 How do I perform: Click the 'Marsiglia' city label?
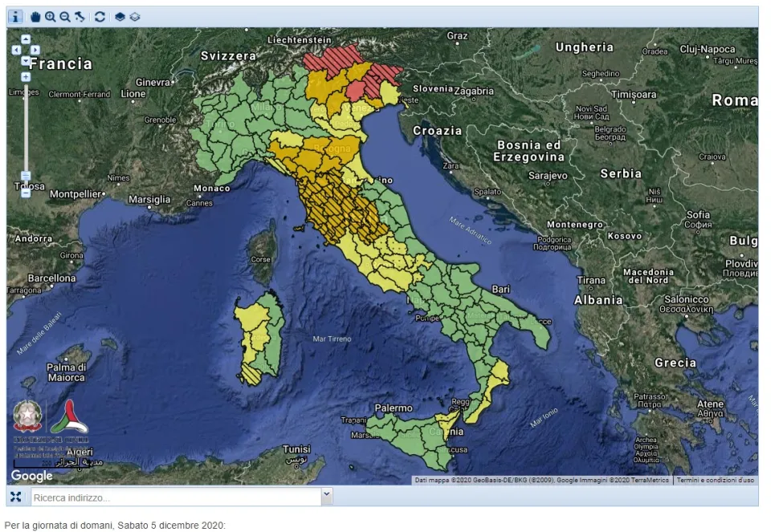[149, 200]
